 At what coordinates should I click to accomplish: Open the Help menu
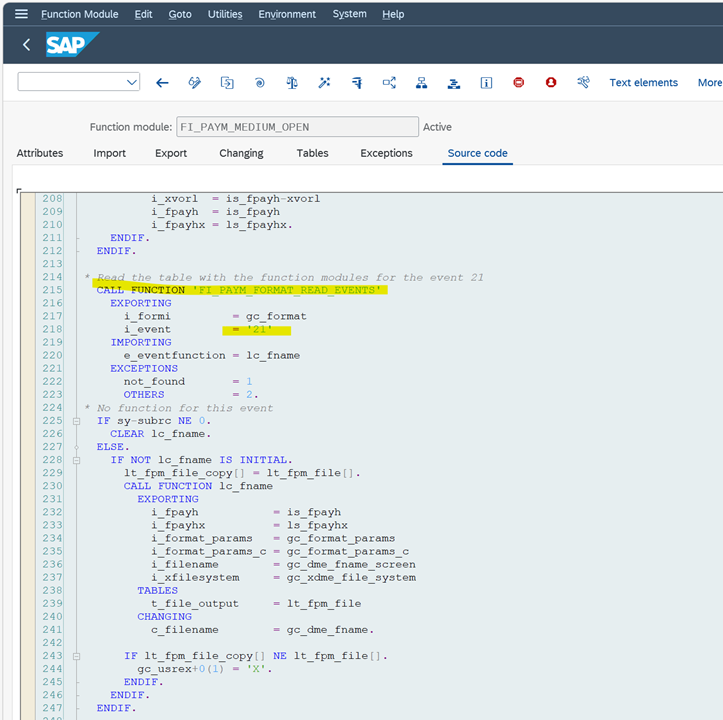point(393,14)
